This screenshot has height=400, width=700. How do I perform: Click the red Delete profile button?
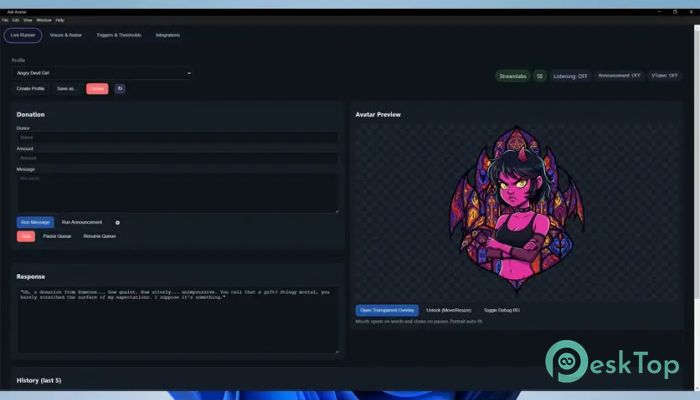(x=97, y=88)
